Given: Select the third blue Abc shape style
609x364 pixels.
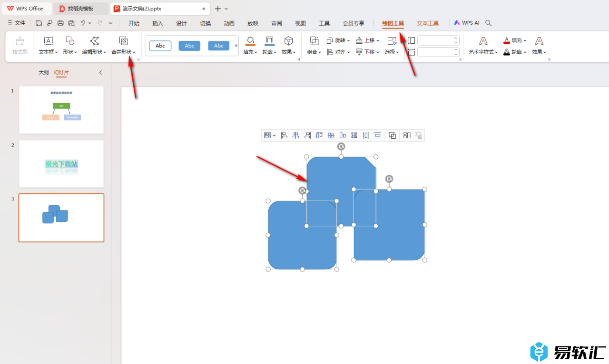Looking at the screenshot, I should [x=219, y=46].
